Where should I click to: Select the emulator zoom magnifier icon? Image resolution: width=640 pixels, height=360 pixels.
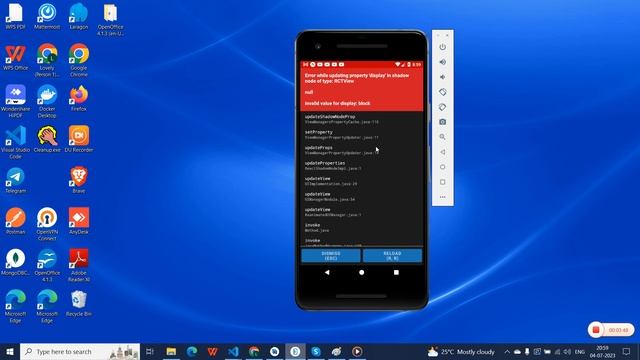tap(442, 137)
